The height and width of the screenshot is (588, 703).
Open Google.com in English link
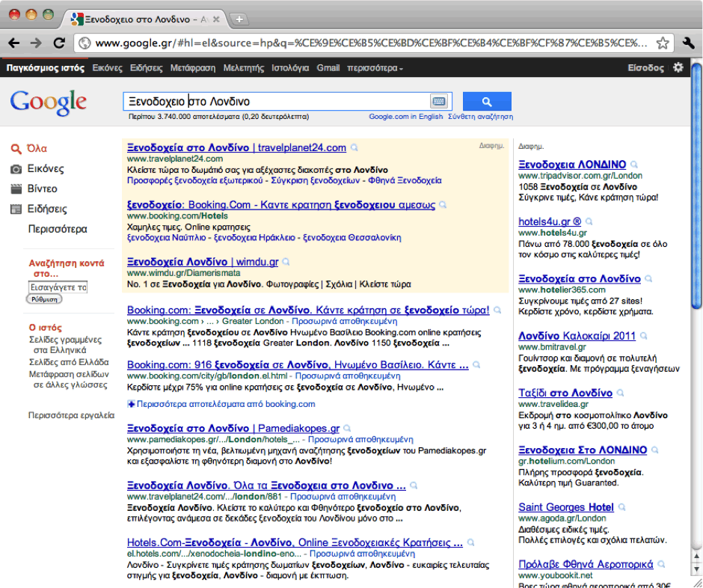pos(406,117)
